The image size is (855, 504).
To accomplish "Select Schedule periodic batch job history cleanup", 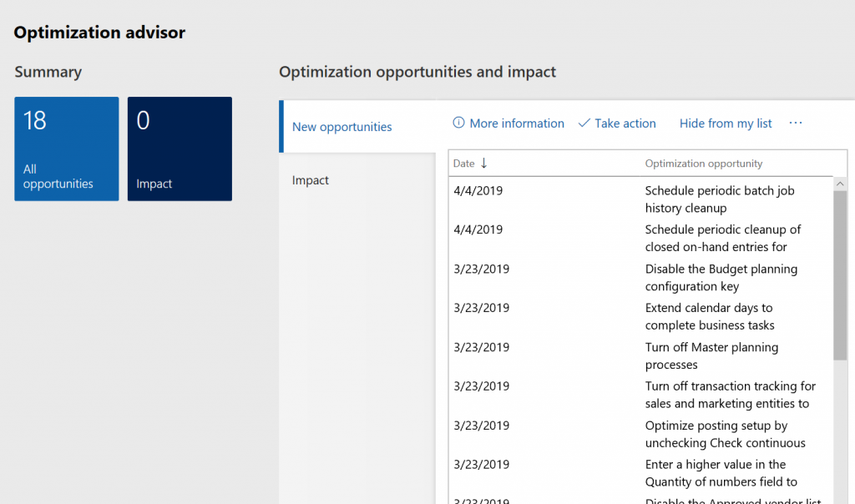I will (x=719, y=199).
